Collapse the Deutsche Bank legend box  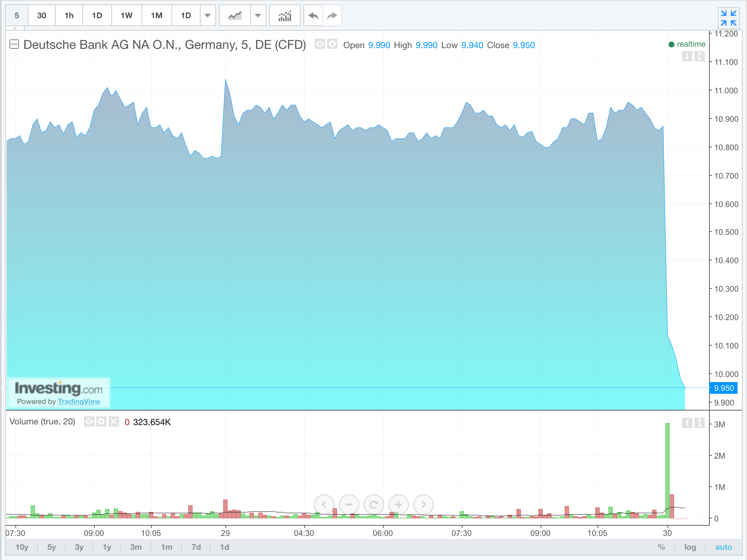pyautogui.click(x=14, y=44)
